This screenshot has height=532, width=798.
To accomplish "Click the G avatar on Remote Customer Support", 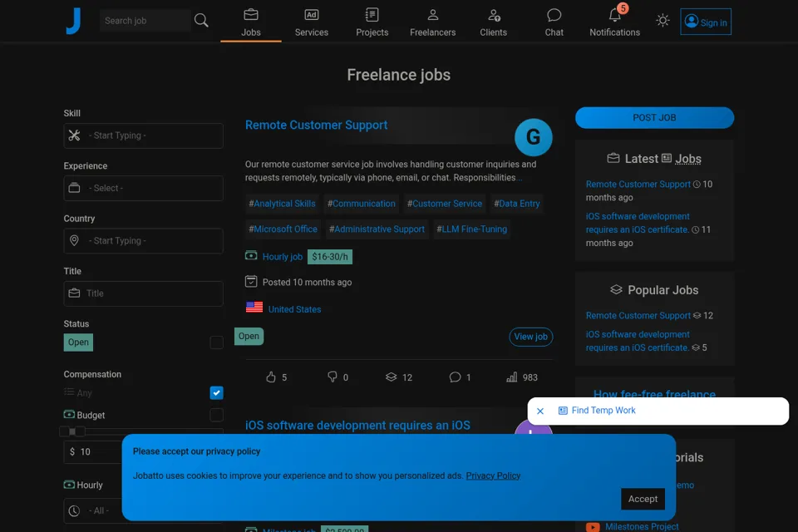I will [533, 137].
